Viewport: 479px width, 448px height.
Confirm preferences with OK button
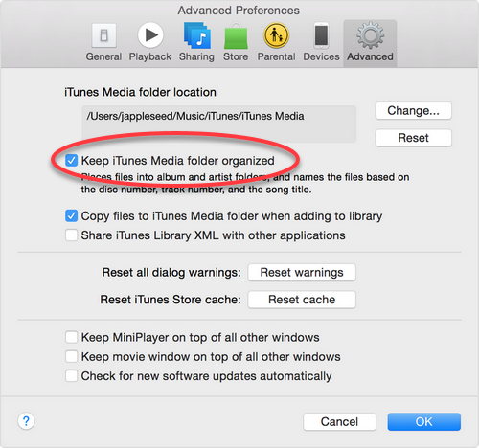coord(424,422)
